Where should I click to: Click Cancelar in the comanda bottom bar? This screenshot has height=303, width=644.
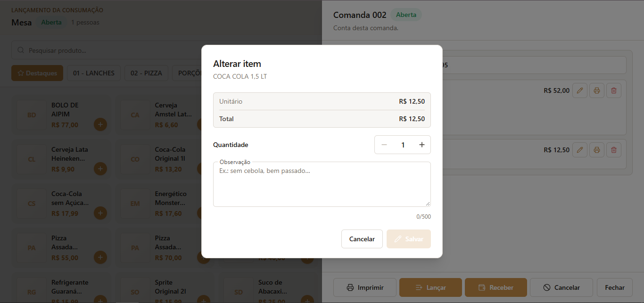561,287
